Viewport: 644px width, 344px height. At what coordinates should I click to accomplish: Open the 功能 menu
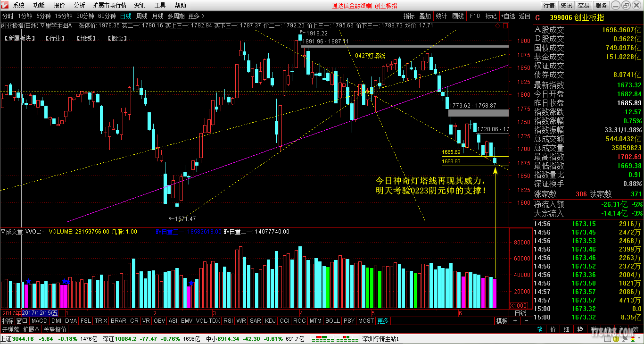coord(39,5)
